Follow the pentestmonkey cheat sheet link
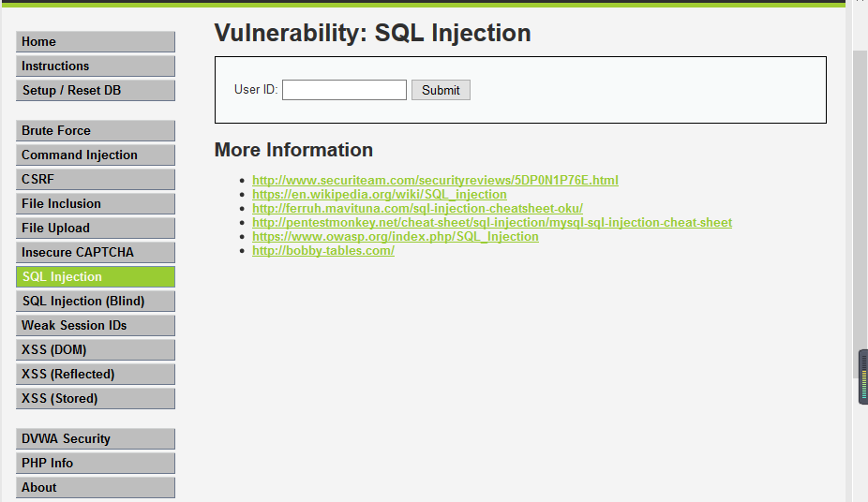868x502 pixels. (491, 223)
